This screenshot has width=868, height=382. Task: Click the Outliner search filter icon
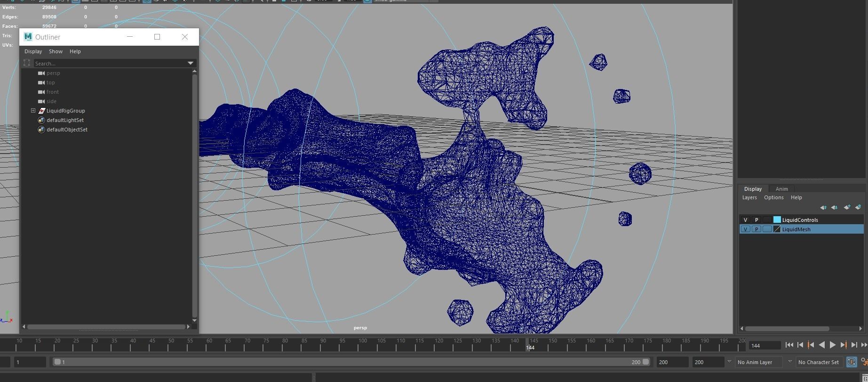[x=27, y=63]
